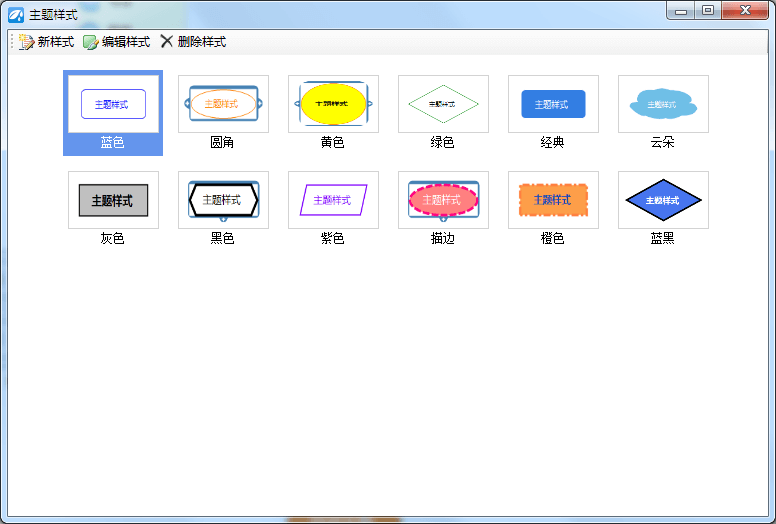This screenshot has height=524, width=776.
Task: Select the 蓝色 blue theme style thumbnail
Action: [113, 104]
